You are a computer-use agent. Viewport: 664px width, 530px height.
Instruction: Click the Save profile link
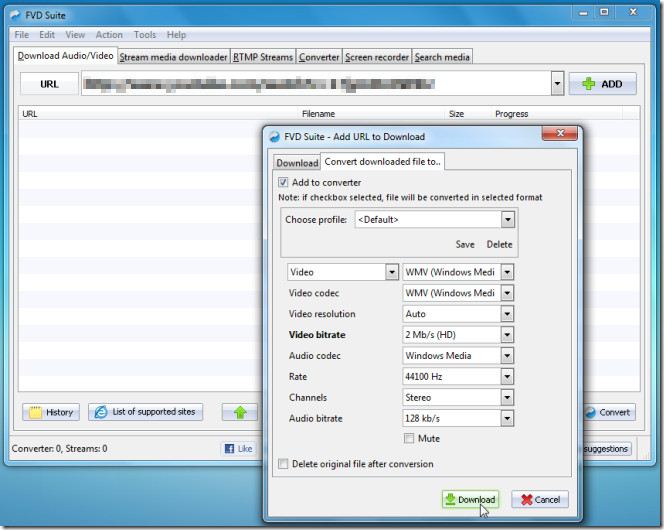465,244
